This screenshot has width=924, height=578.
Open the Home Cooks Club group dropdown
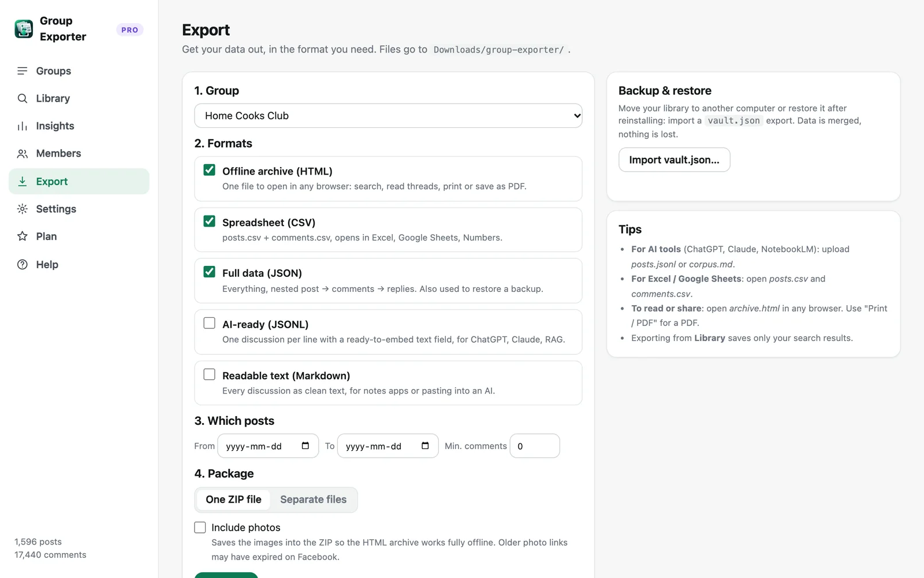click(x=388, y=116)
